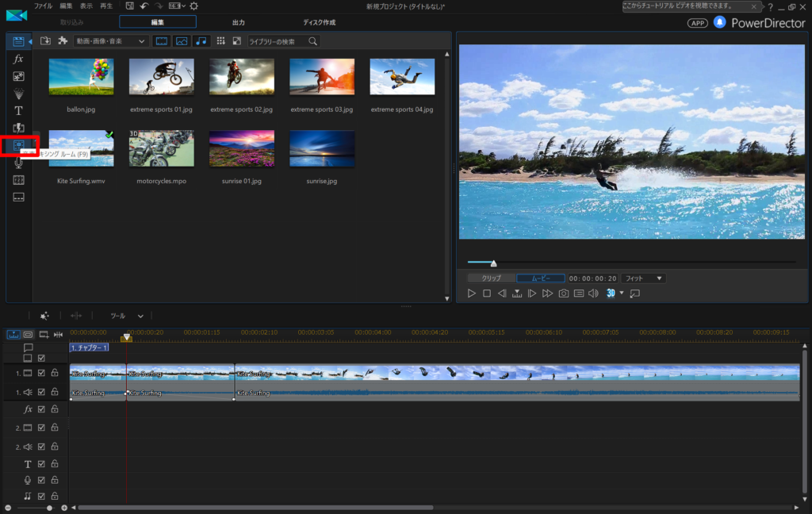Viewport: 812px width, 514px height.
Task: Open the ファイル menu
Action: coord(43,6)
